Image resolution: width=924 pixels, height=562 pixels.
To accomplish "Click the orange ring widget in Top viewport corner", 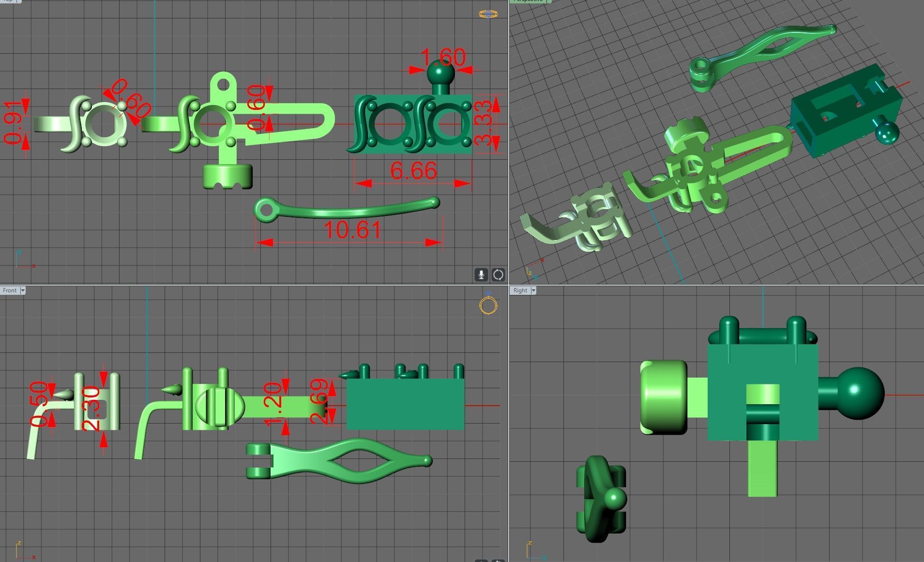I will click(488, 14).
